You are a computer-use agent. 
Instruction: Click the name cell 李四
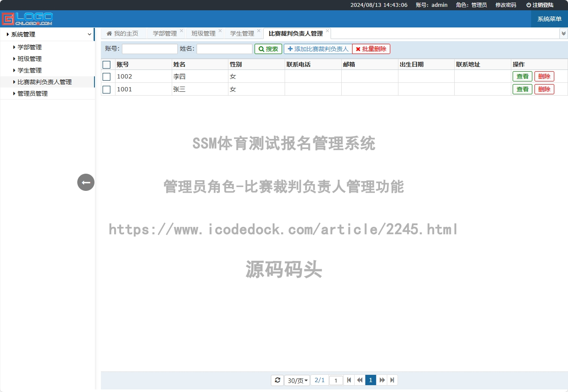click(200, 76)
